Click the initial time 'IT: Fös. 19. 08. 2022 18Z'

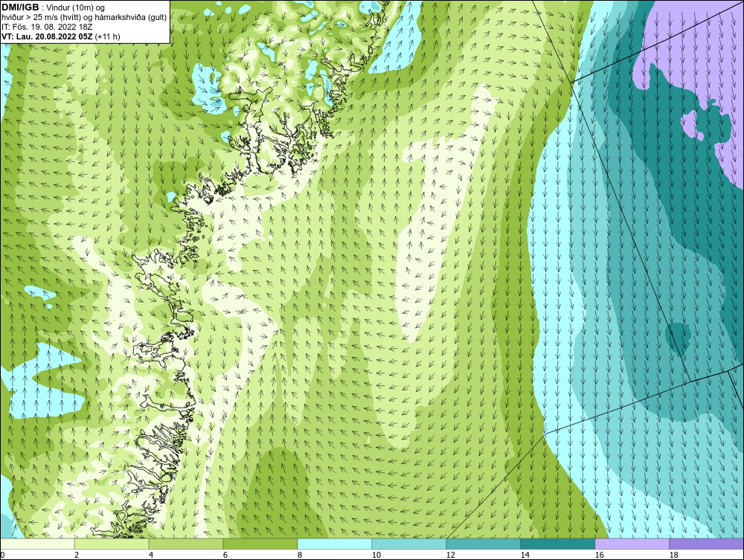(46, 27)
